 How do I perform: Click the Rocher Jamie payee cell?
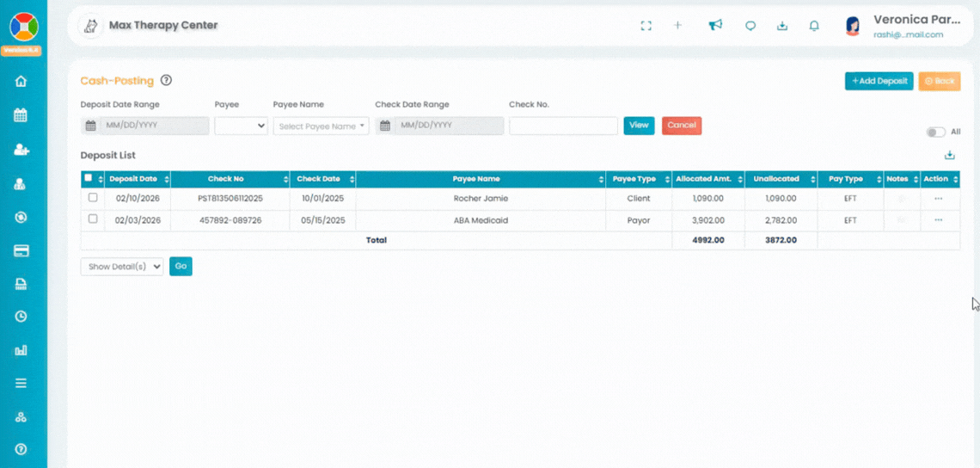point(481,199)
